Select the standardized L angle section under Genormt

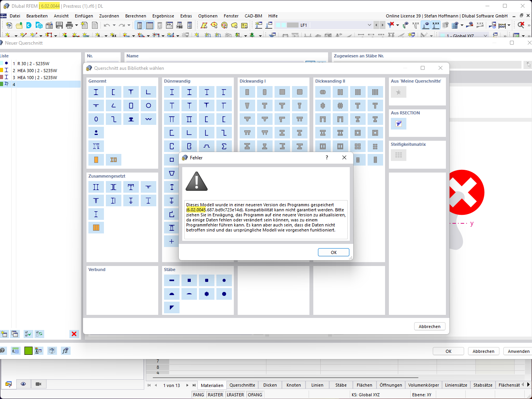click(x=149, y=92)
